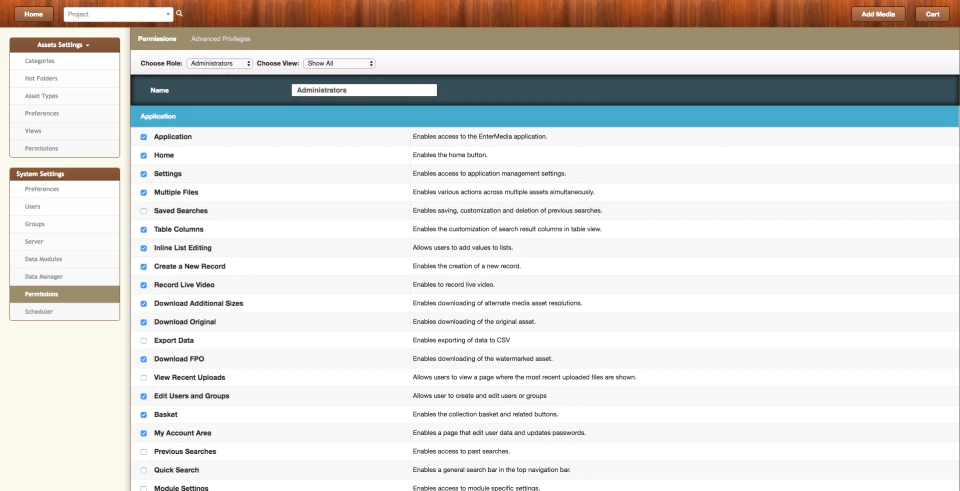Toggle the Basket permission checkbox

tap(144, 415)
